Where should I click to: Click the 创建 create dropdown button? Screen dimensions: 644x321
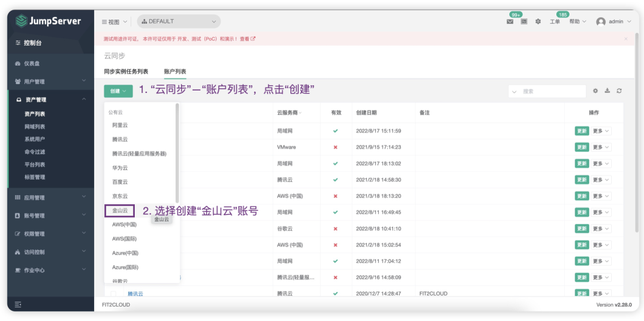point(118,91)
